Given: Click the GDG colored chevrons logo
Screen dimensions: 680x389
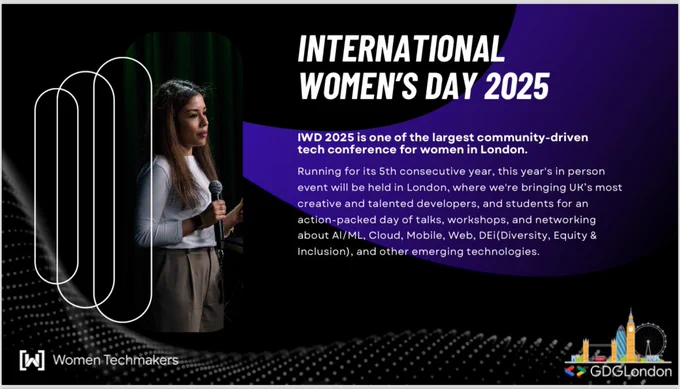Looking at the screenshot, I should tap(575, 371).
